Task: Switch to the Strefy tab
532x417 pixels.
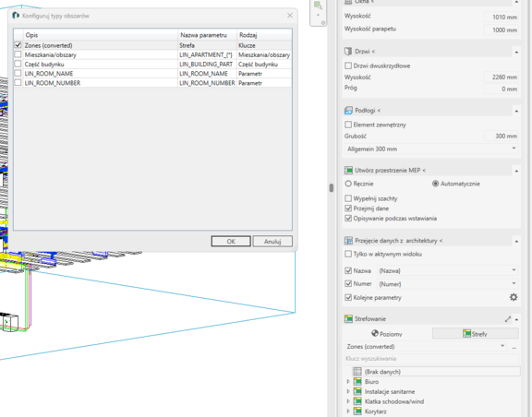Action: click(475, 334)
